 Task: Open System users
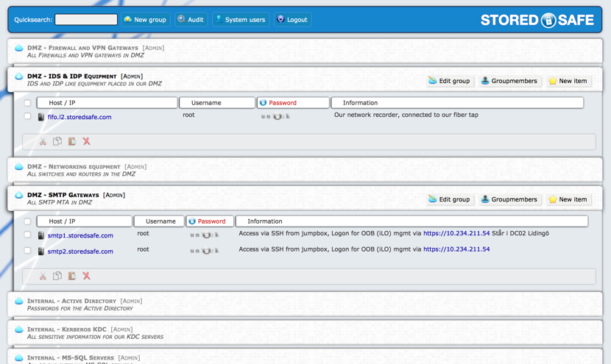(x=241, y=19)
